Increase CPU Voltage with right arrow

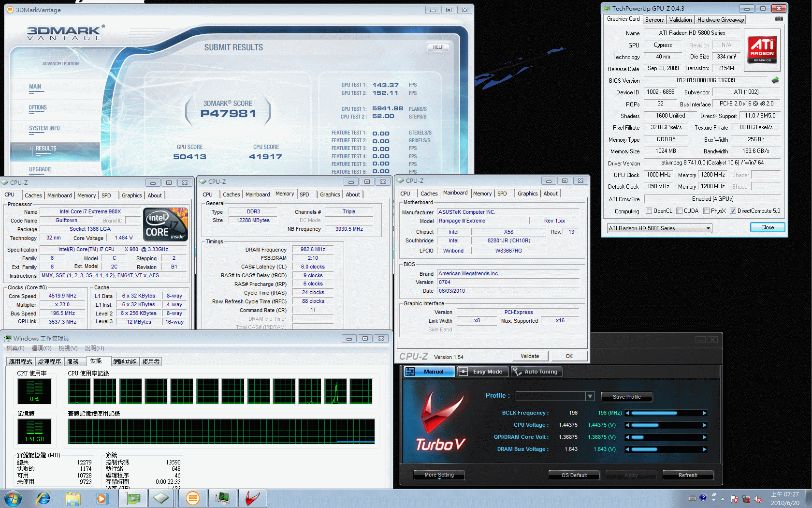click(x=705, y=425)
